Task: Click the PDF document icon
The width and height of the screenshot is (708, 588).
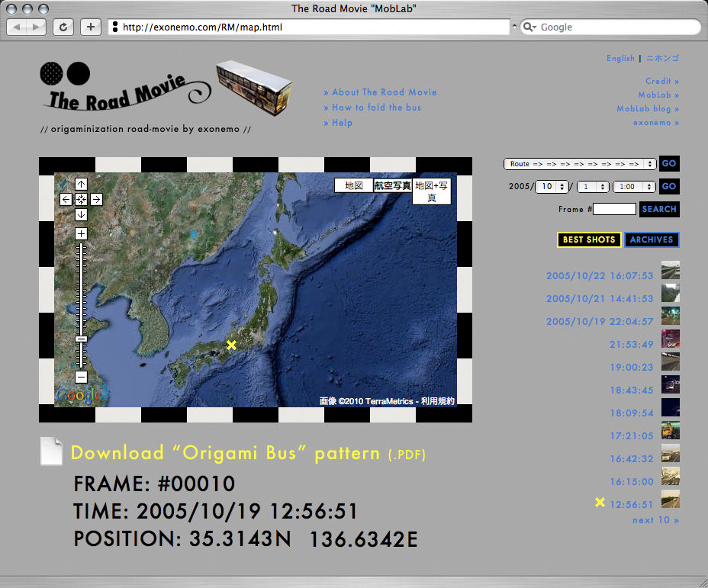Action: click(51, 451)
